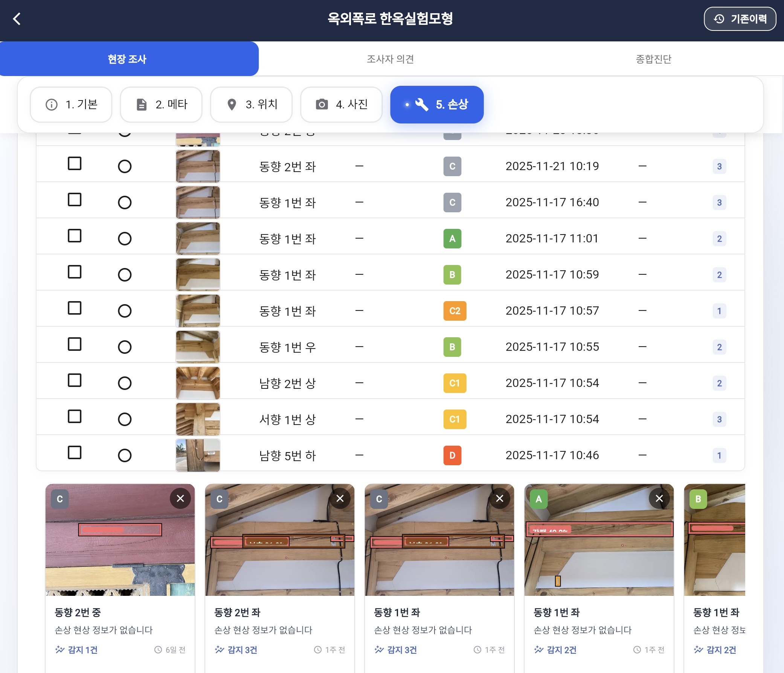
Task: Remove the 동향 2번 중 card with X
Action: 180,499
